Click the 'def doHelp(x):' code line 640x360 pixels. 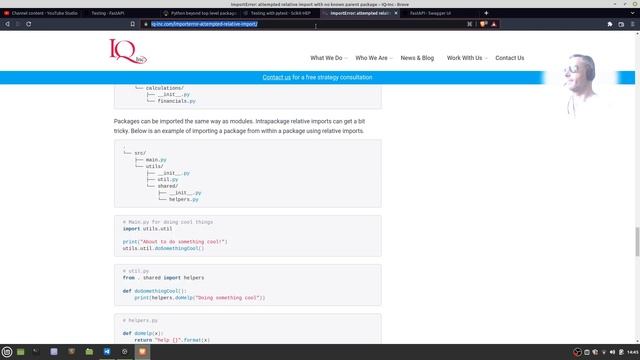143,333
